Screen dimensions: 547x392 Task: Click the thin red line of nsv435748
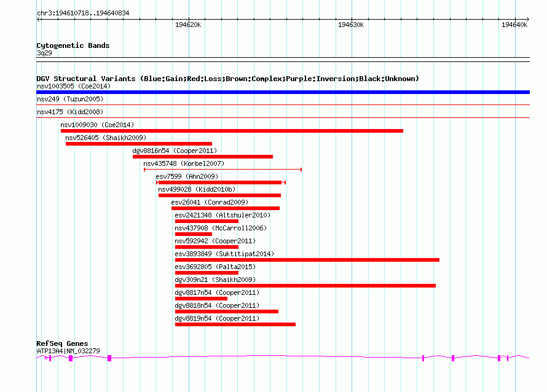223,170
